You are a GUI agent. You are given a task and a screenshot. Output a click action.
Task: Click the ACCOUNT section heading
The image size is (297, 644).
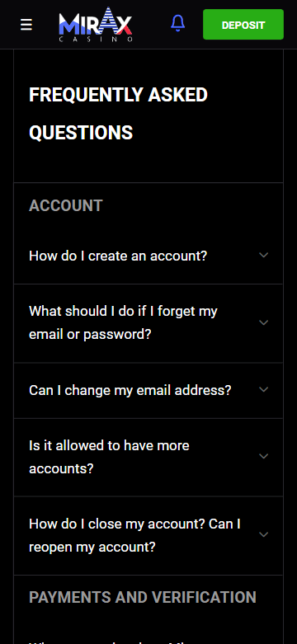click(x=66, y=206)
